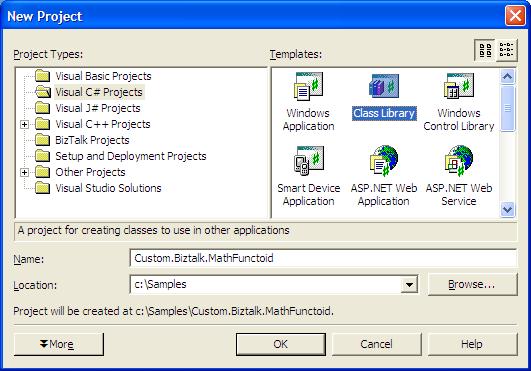The height and width of the screenshot is (371, 531).
Task: Click the Visual C# Projects open folder icon
Action: 43,92
